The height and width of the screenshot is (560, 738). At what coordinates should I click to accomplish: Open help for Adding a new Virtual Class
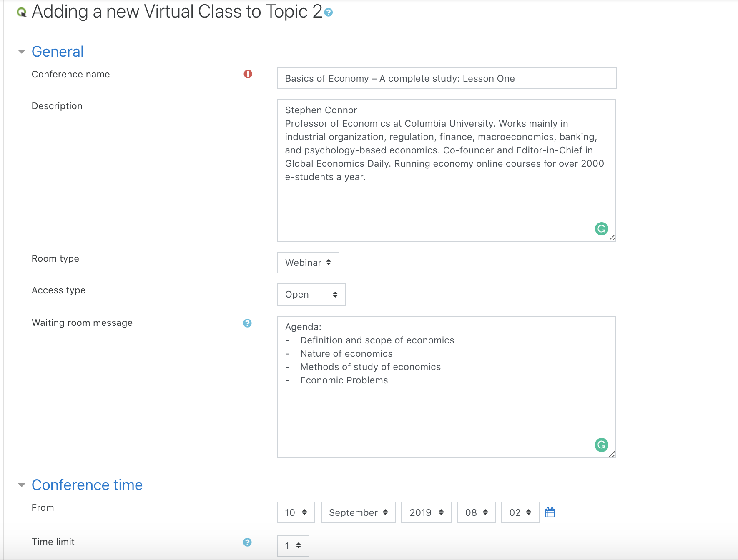click(329, 13)
